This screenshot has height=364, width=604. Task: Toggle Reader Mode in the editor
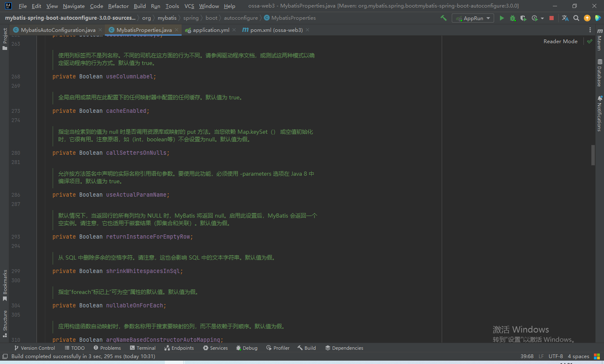pyautogui.click(x=560, y=41)
